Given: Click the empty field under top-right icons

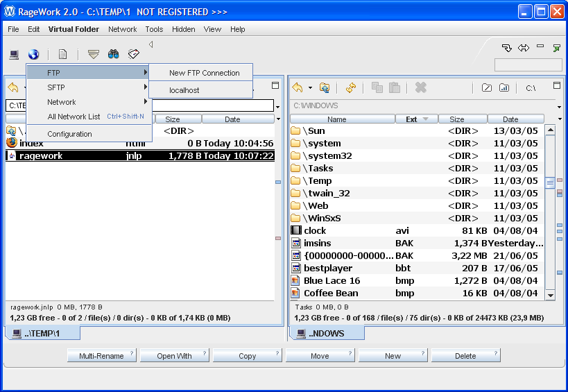Looking at the screenshot, I should (528, 65).
